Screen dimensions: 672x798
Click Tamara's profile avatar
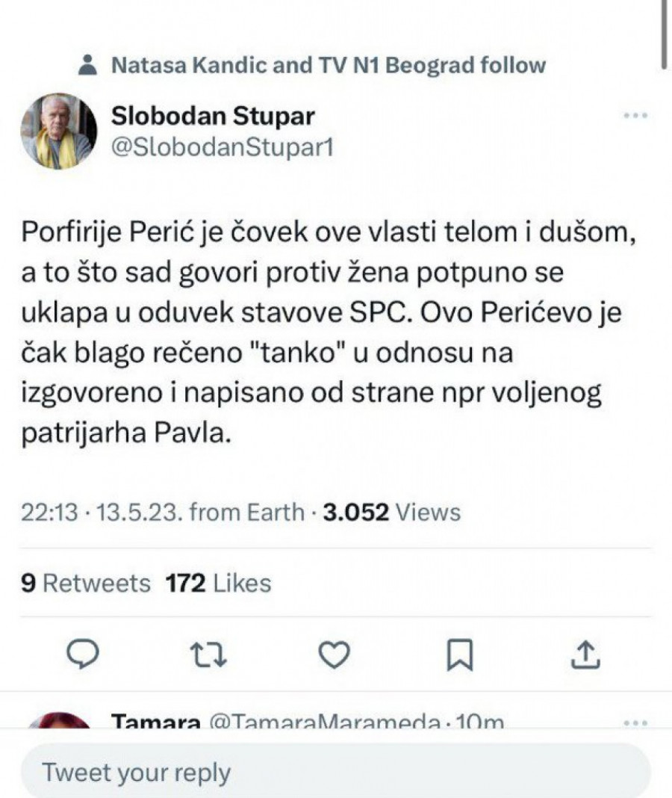click(58, 722)
